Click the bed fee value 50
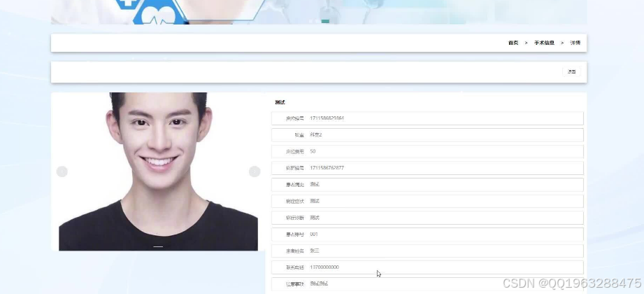The image size is (644, 294). pyautogui.click(x=313, y=151)
